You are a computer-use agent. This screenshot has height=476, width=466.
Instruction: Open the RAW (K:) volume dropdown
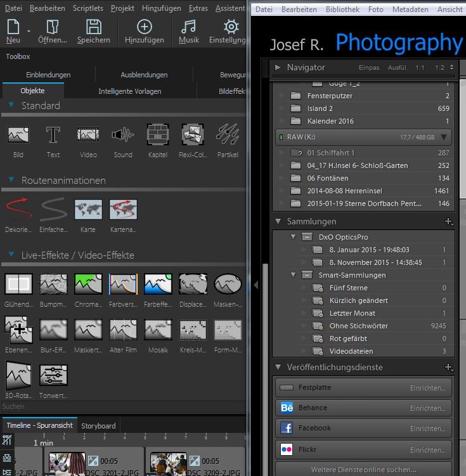pyautogui.click(x=443, y=137)
